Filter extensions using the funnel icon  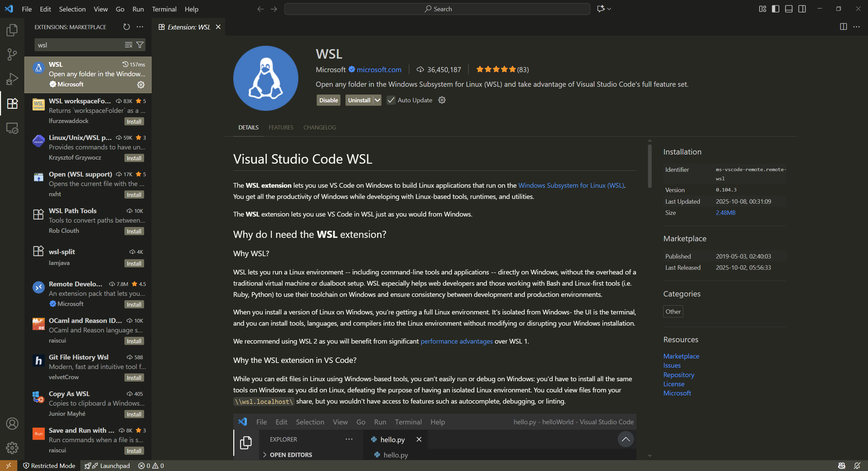(x=140, y=44)
